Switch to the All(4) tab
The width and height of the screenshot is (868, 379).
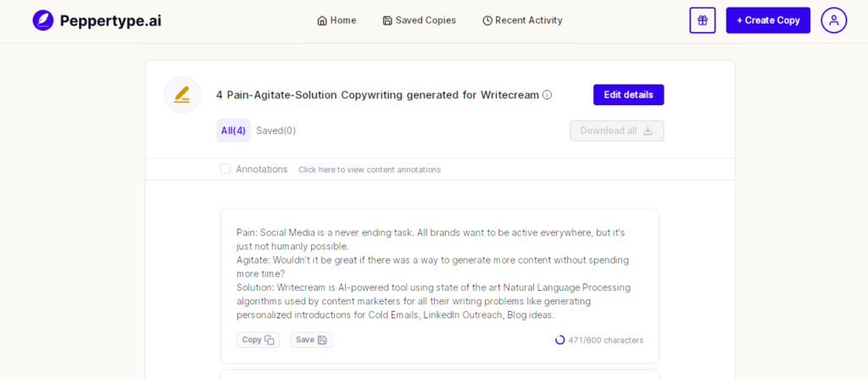[233, 131]
